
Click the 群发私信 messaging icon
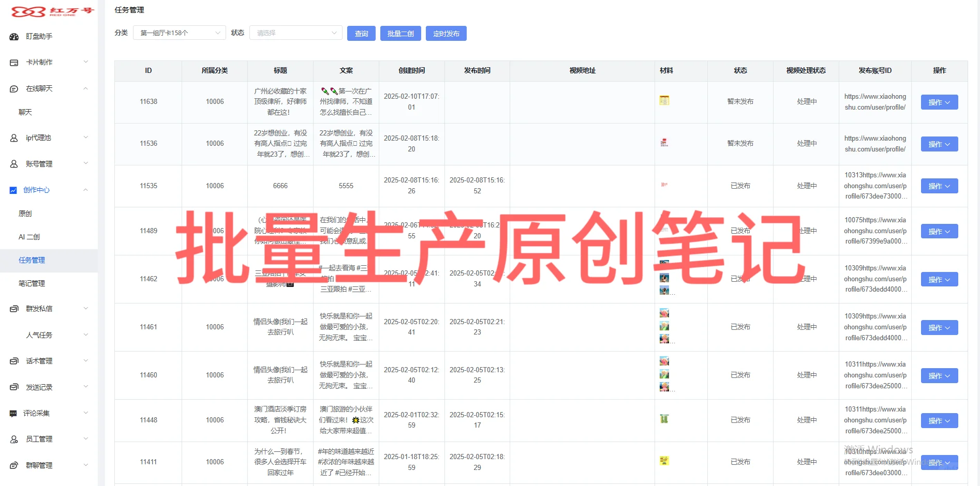click(x=13, y=309)
